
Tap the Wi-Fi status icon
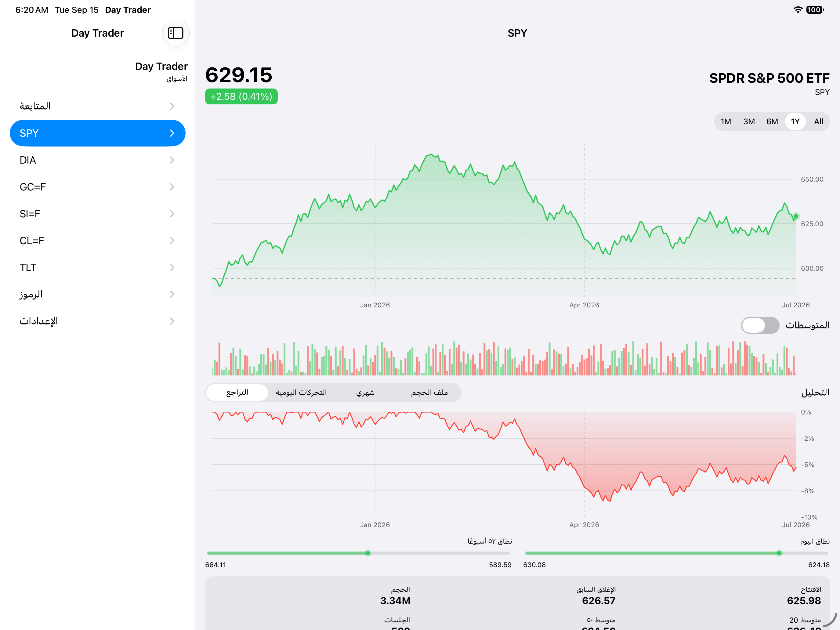798,10
